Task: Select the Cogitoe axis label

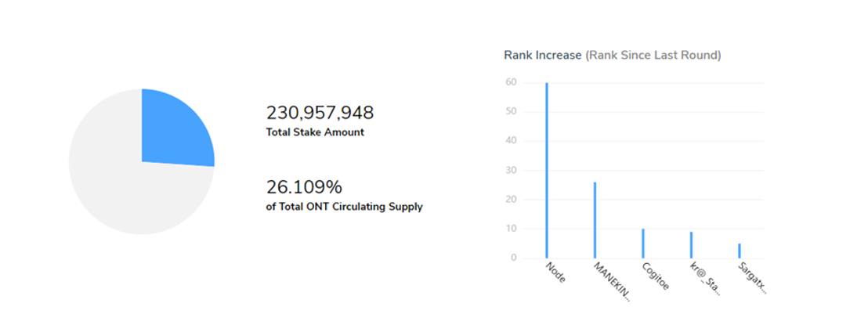Action: (x=655, y=276)
